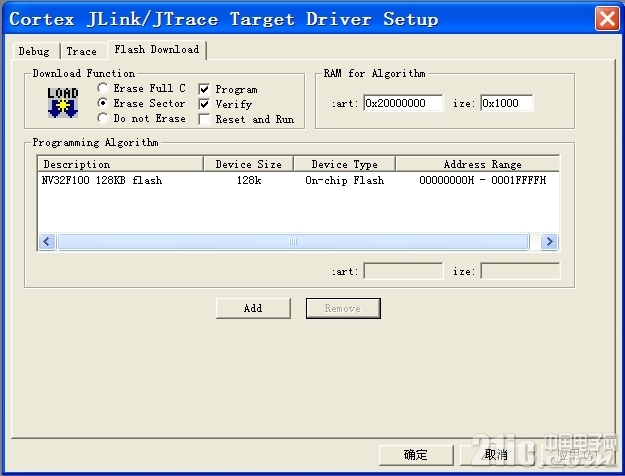Select the Flash Download tab
Image resolution: width=625 pixels, height=476 pixels.
pos(157,49)
